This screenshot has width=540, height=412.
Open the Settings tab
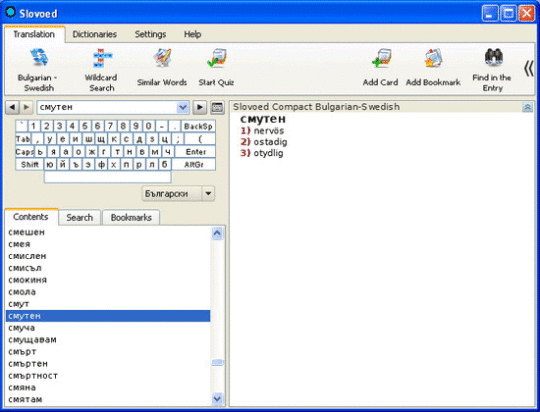(150, 34)
